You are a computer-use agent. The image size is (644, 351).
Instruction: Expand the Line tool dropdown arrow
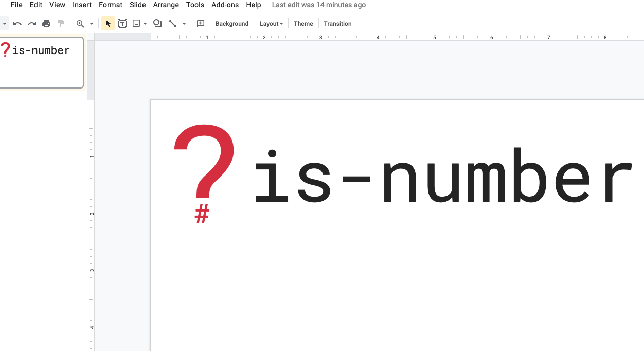click(183, 23)
